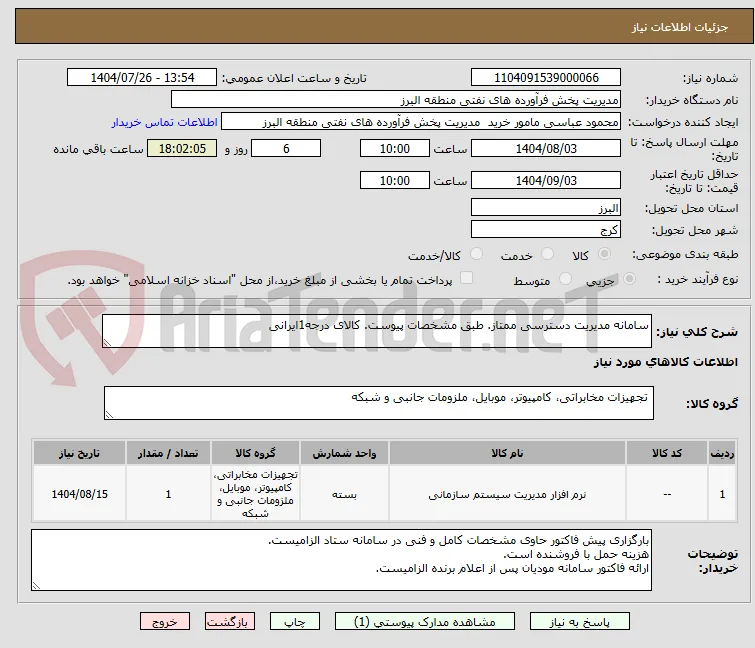Click the price validity hour field 10:00
The width and height of the screenshot is (755, 648).
coord(395,180)
